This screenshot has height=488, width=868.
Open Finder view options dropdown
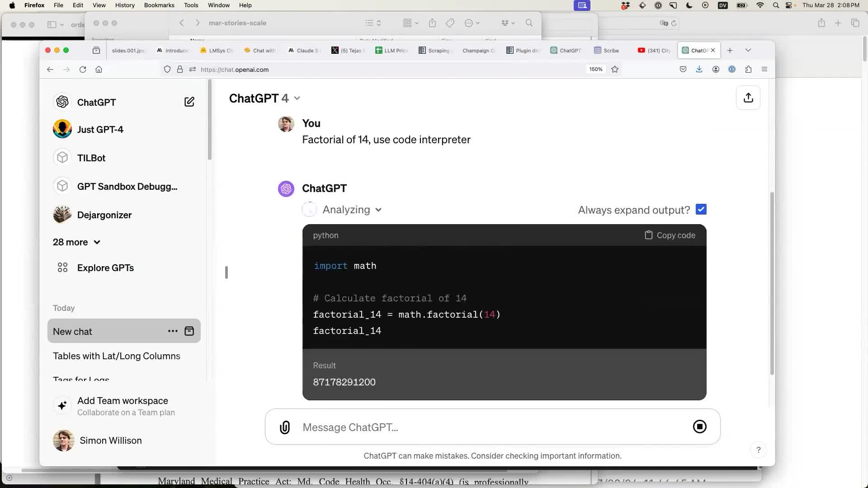click(x=410, y=23)
